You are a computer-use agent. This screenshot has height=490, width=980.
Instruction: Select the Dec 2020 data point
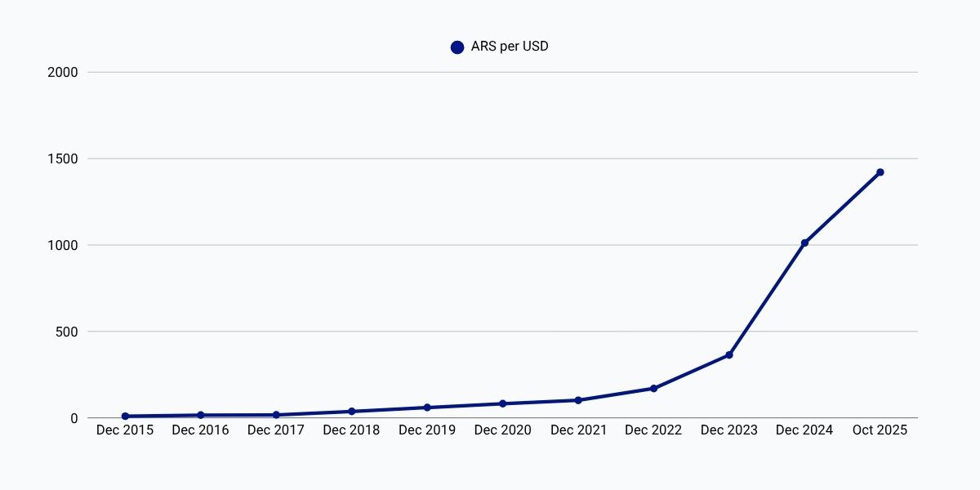click(502, 403)
